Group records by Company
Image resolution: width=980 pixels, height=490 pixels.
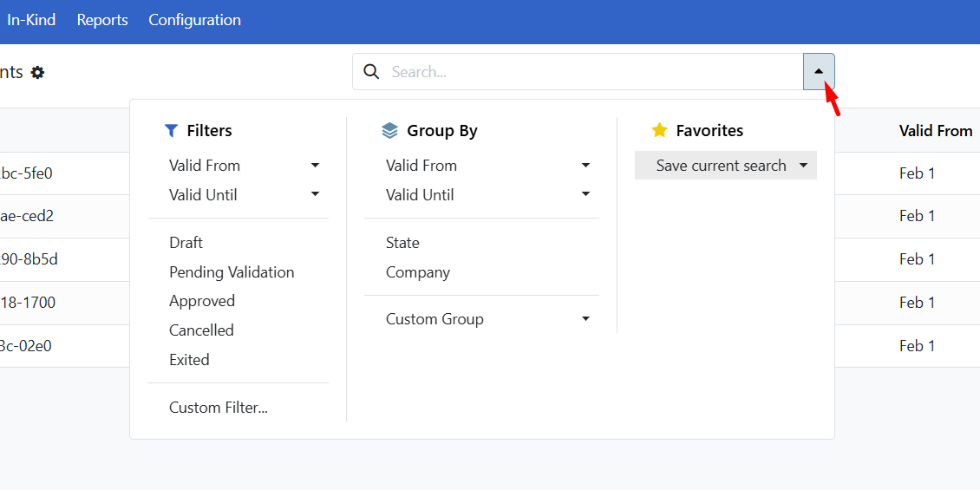tap(418, 272)
